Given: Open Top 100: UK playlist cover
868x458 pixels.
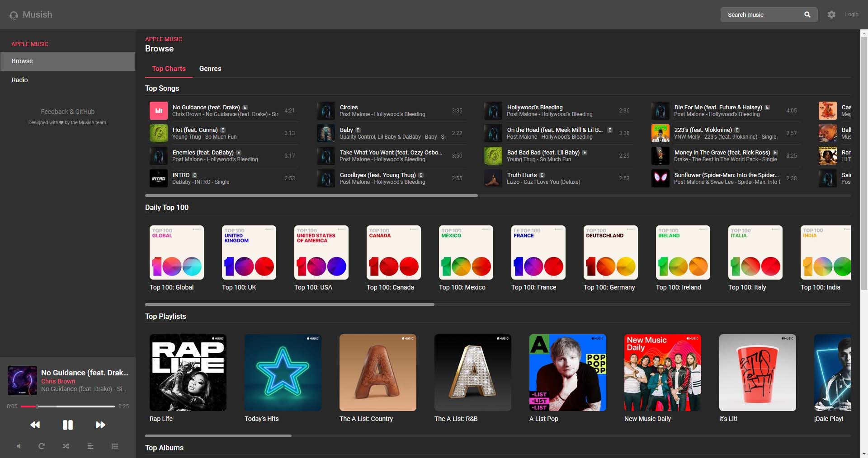Looking at the screenshot, I should 249,252.
